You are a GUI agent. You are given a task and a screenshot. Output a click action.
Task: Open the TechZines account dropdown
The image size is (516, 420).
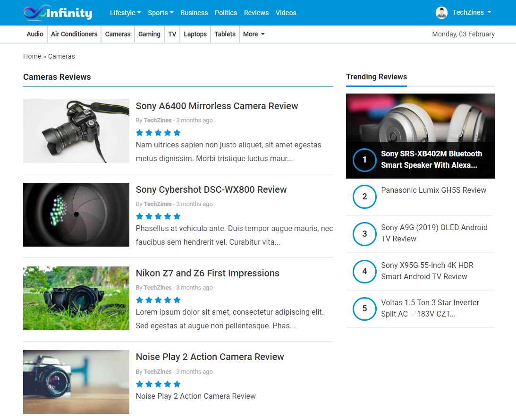point(472,12)
